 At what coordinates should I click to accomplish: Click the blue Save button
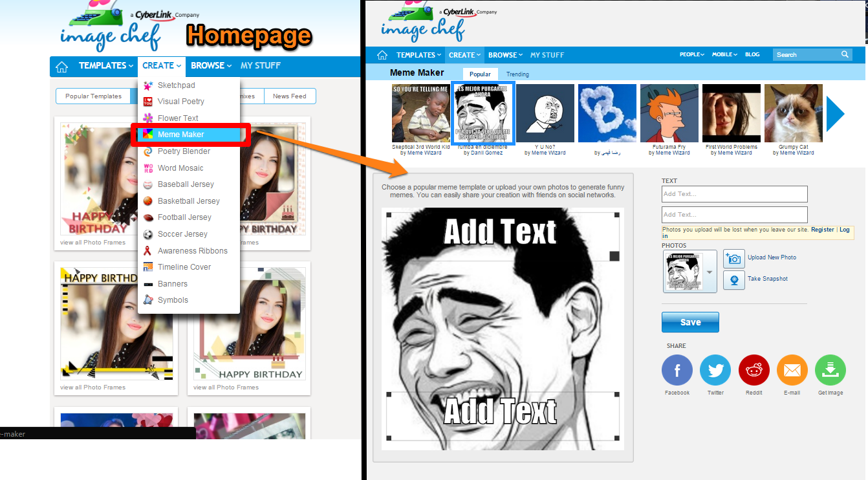[x=690, y=322]
